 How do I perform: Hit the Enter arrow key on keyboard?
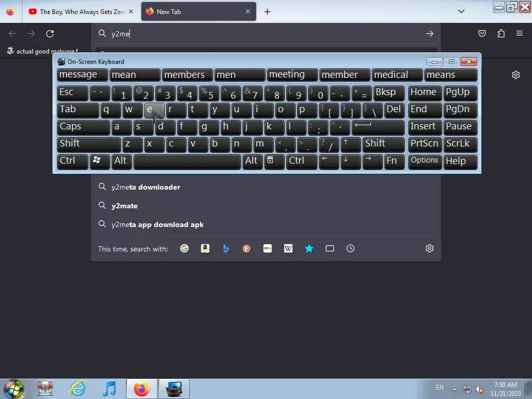[378, 127]
